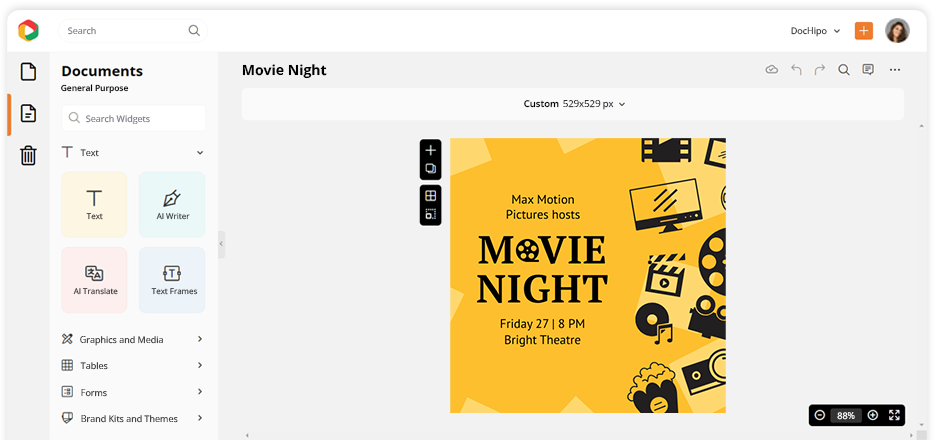Open the user profile avatar

(897, 30)
